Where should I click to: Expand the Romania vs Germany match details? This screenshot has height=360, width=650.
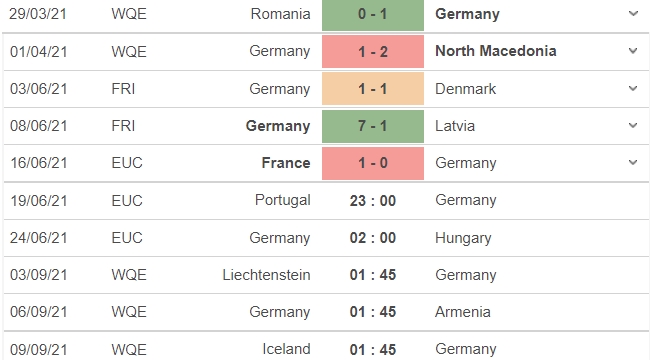633,14
